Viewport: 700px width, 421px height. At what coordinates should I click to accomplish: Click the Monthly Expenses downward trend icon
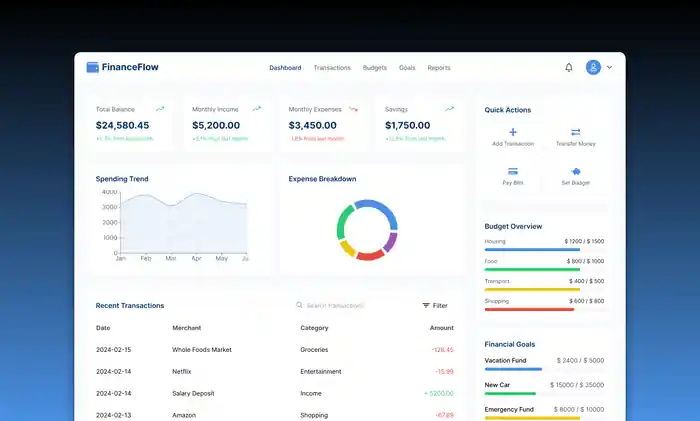(354, 109)
